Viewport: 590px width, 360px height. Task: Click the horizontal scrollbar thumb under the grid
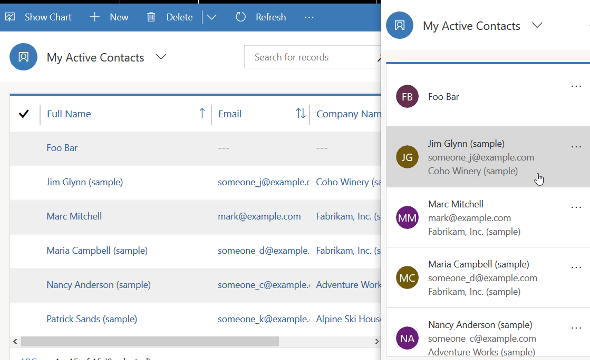click(150, 341)
